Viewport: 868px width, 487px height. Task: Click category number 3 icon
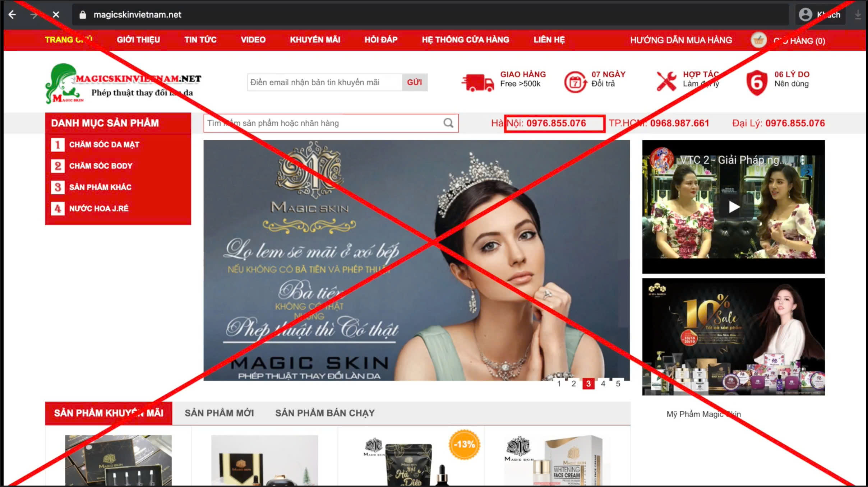pos(57,187)
